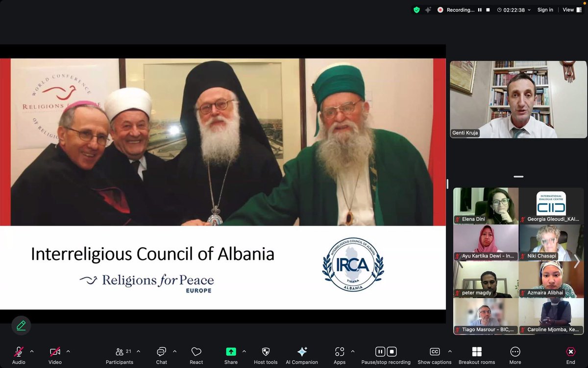Expand the Apps options chevron
The height and width of the screenshot is (368, 588).
pos(353,351)
